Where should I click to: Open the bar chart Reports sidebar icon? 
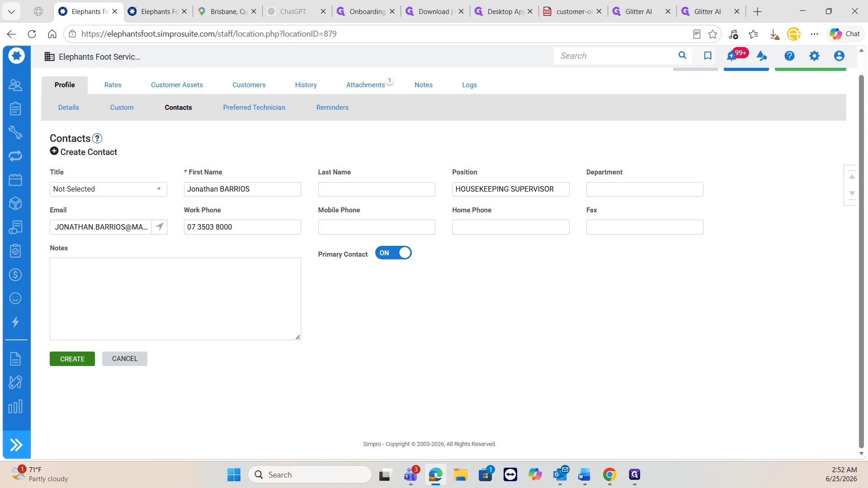(15, 407)
